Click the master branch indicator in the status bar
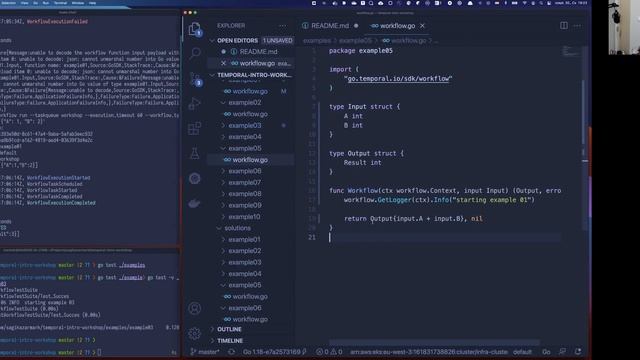Image resolution: width=640 pixels, height=360 pixels. tap(205, 351)
